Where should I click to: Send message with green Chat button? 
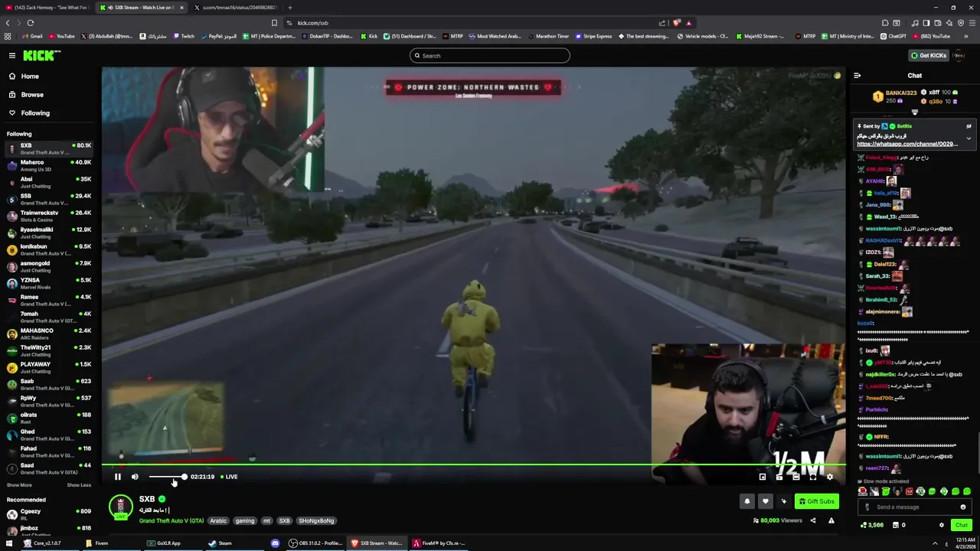pos(962,525)
